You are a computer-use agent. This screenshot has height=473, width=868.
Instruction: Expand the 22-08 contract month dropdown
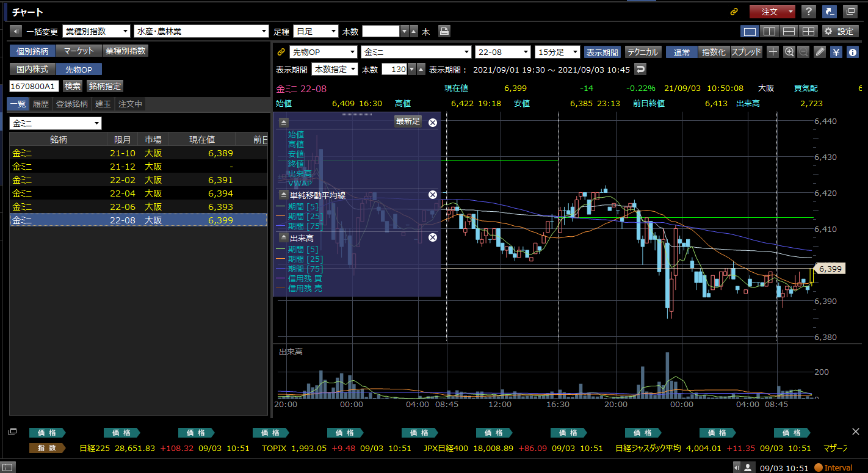click(503, 52)
